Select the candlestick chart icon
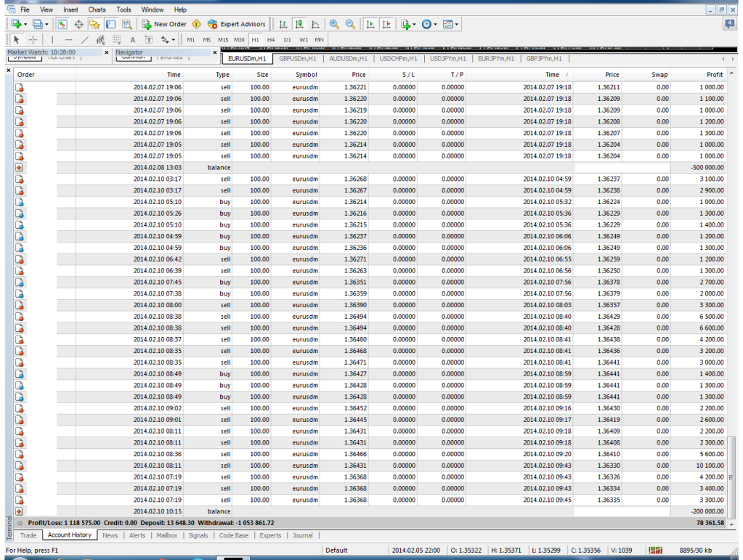The image size is (743, 560). pyautogui.click(x=299, y=24)
